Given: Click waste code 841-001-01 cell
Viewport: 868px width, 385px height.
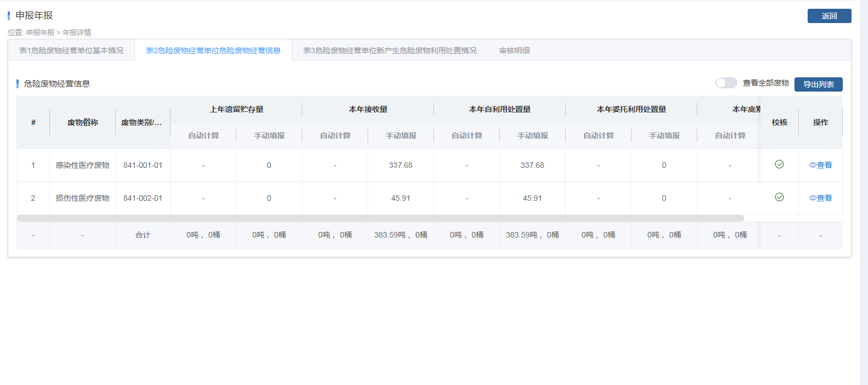Looking at the screenshot, I should (143, 165).
